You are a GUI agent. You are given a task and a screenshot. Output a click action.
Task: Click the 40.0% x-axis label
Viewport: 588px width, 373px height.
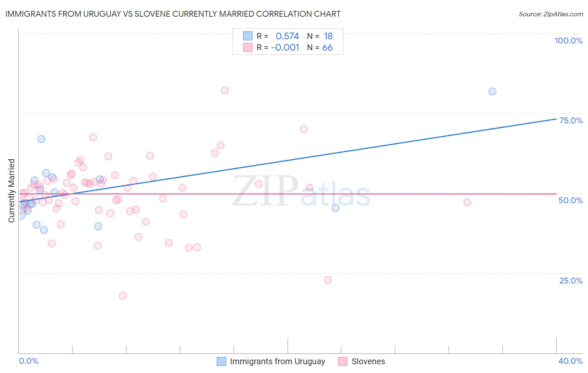tap(570, 361)
